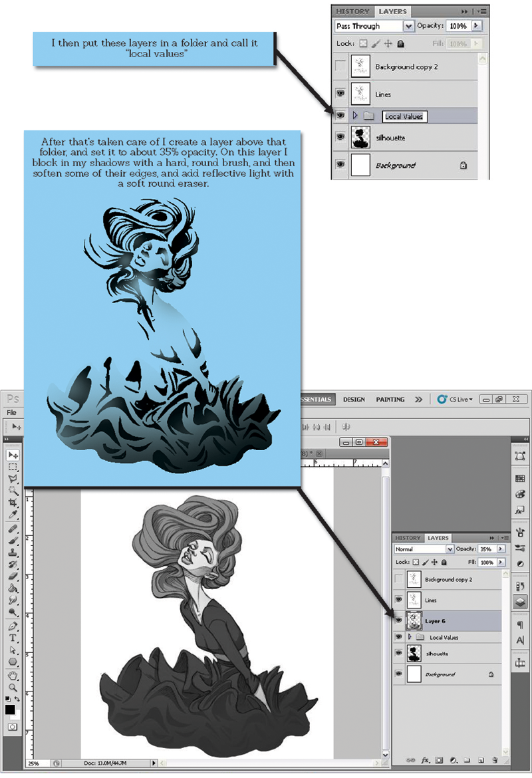Click the trash icon below Layer 6 panel
This screenshot has width=532, height=778.
coord(498,760)
